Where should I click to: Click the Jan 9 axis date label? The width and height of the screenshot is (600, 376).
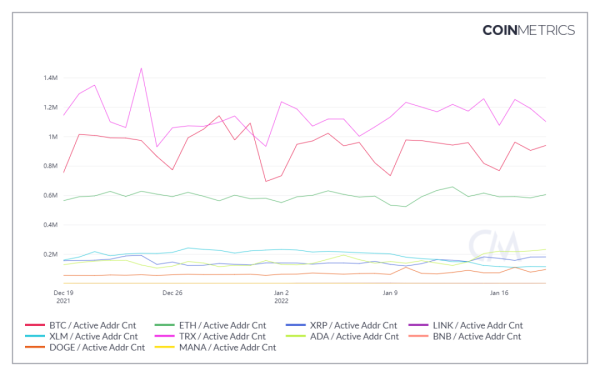[x=390, y=293]
